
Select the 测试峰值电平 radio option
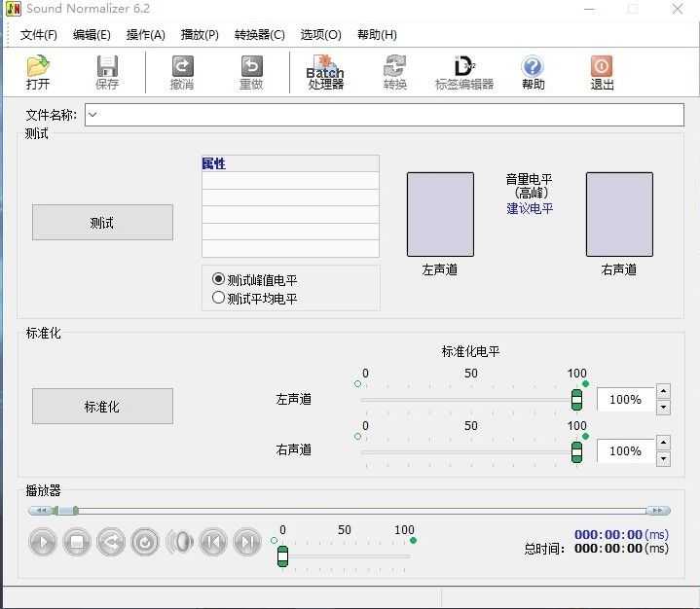pyautogui.click(x=218, y=279)
